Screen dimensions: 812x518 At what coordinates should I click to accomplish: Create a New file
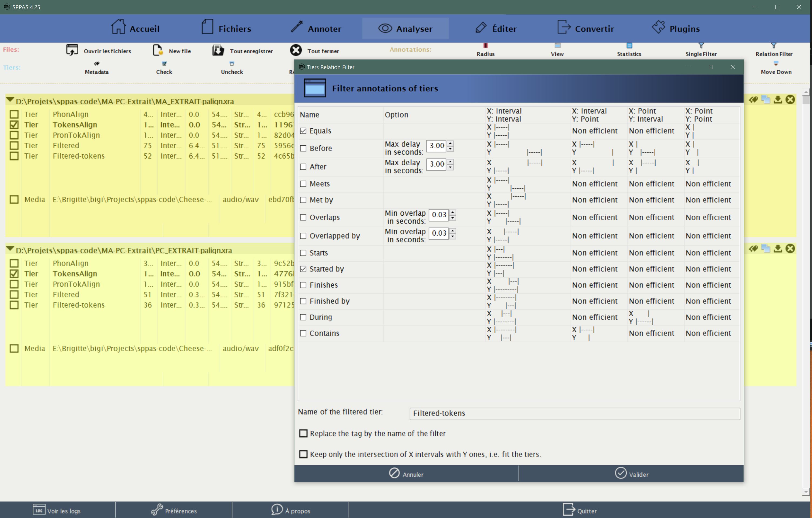click(172, 51)
